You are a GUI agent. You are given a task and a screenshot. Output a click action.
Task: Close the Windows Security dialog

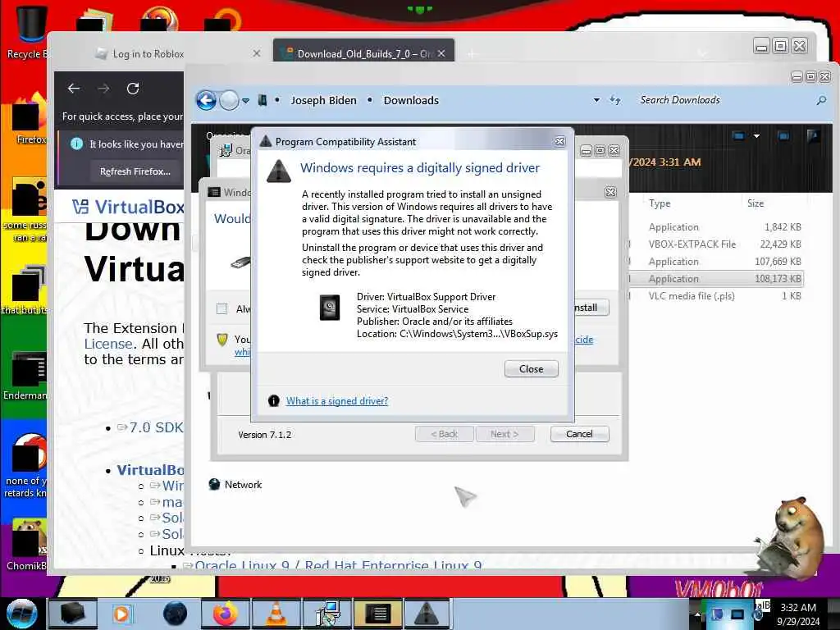coord(610,192)
